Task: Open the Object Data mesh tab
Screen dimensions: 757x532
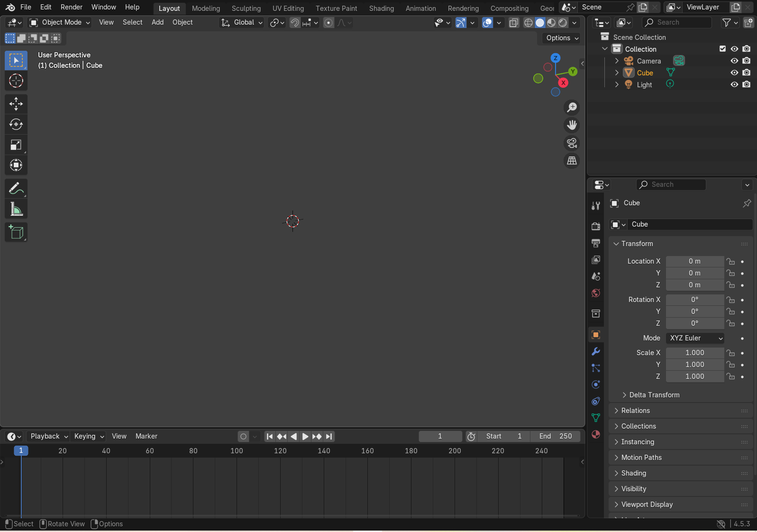Action: 596,418
